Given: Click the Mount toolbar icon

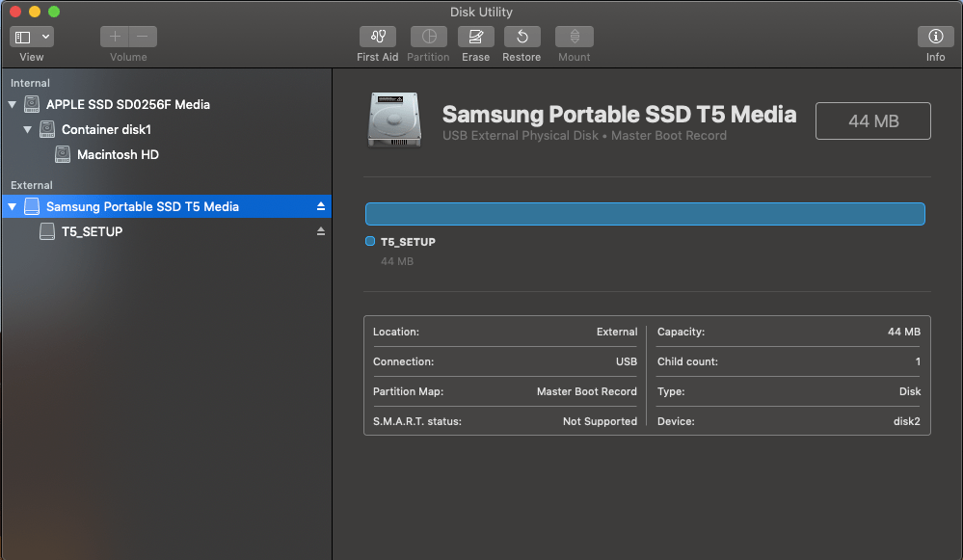Looking at the screenshot, I should pos(574,39).
